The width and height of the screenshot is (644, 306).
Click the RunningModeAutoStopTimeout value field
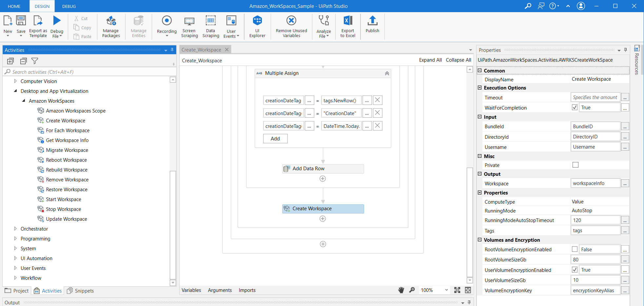(595, 220)
